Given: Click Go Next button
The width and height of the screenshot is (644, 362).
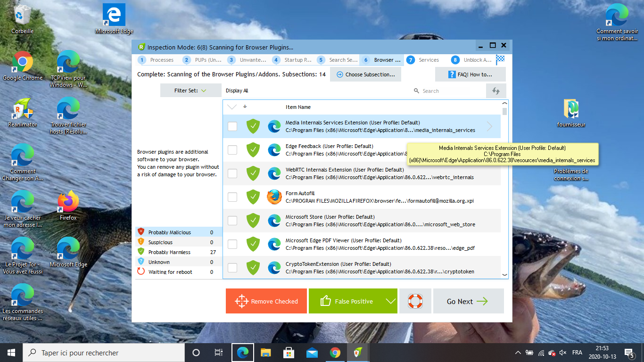Looking at the screenshot, I should pyautogui.click(x=469, y=301).
